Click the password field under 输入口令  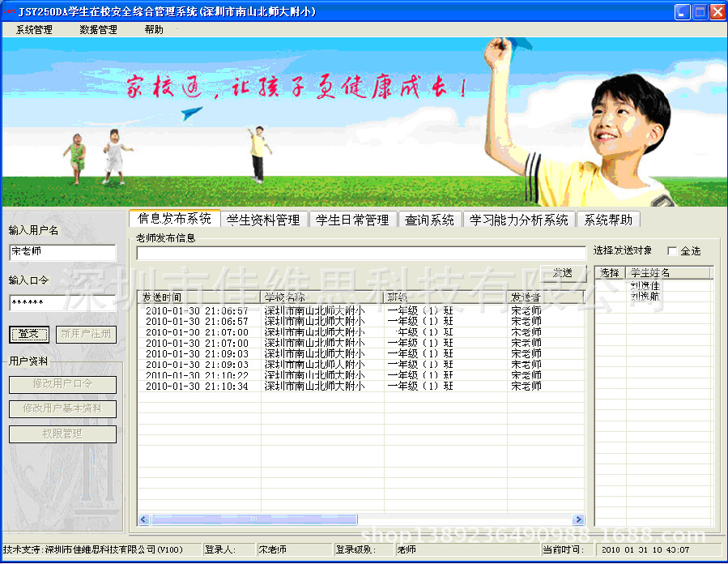pos(62,303)
